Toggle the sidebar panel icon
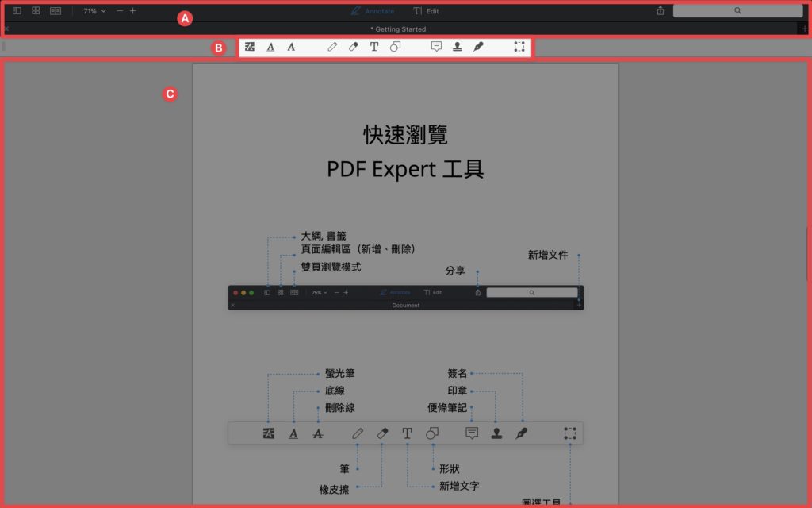Screen dimensions: 812x508 [17, 11]
